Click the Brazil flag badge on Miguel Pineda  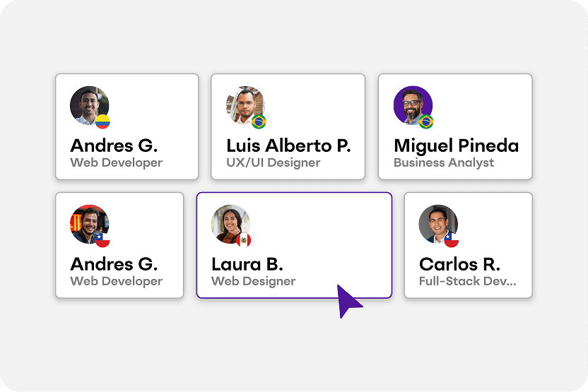click(x=425, y=121)
